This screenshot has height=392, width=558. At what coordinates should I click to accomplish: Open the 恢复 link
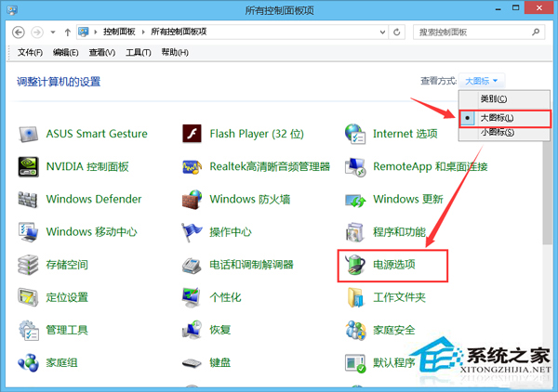219,330
